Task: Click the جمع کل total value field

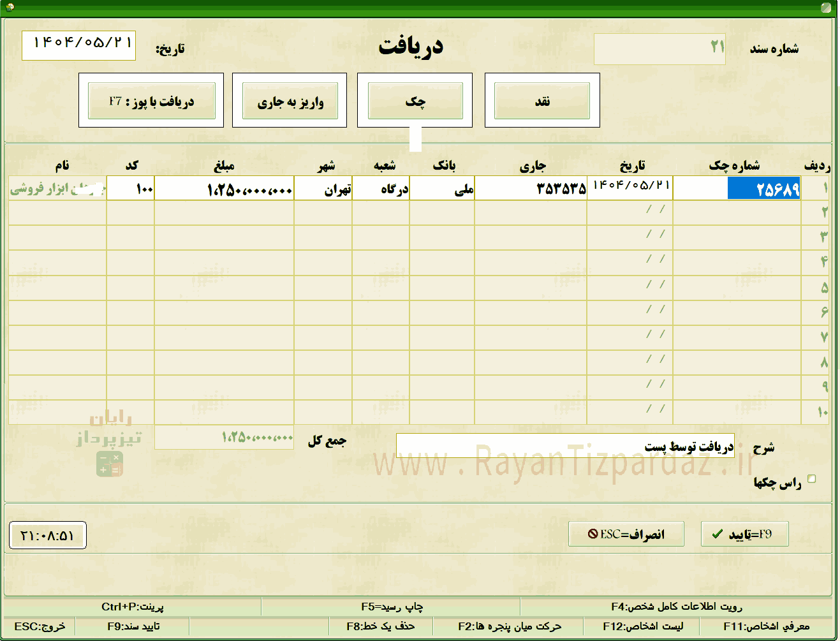Action: click(224, 437)
